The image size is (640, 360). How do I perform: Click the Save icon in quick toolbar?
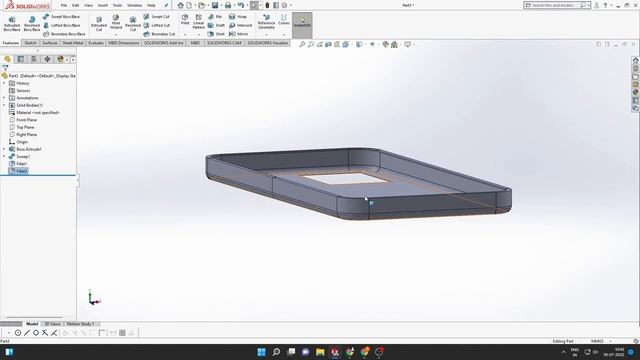(x=215, y=5)
